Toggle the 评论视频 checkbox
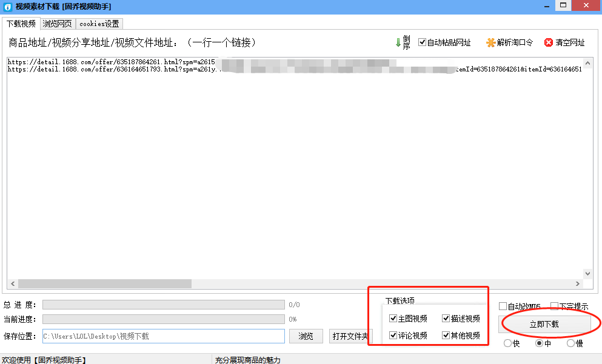Screen dimensions: 602x364 point(393,336)
